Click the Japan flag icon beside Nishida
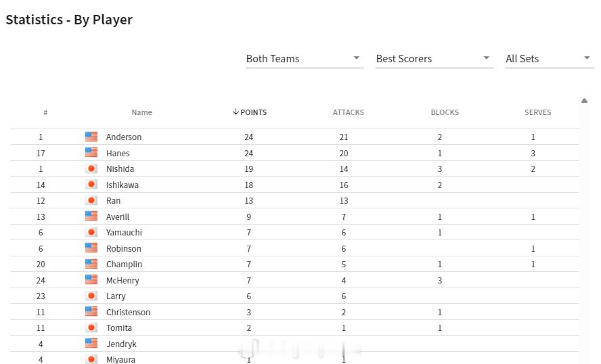This screenshot has width=601, height=364. [91, 168]
